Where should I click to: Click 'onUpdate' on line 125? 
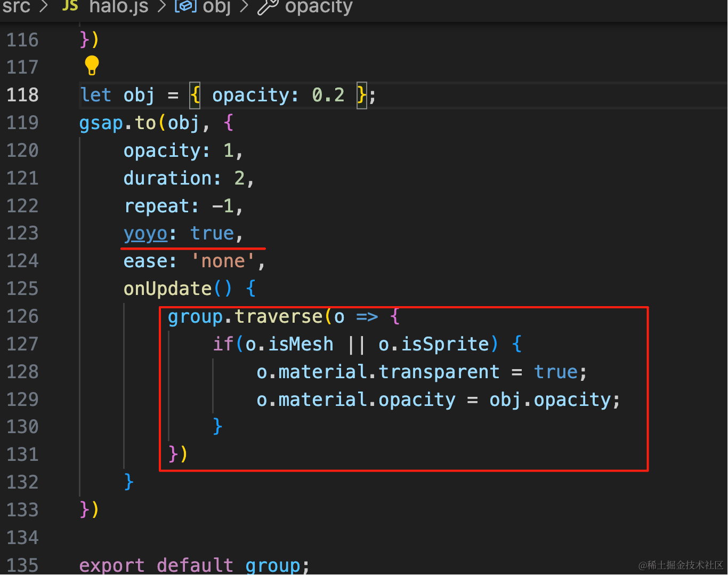168,289
